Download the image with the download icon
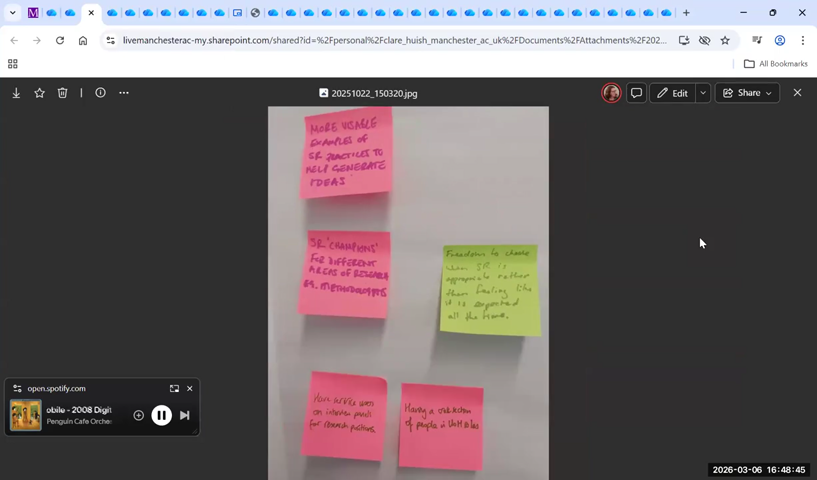 click(16, 93)
